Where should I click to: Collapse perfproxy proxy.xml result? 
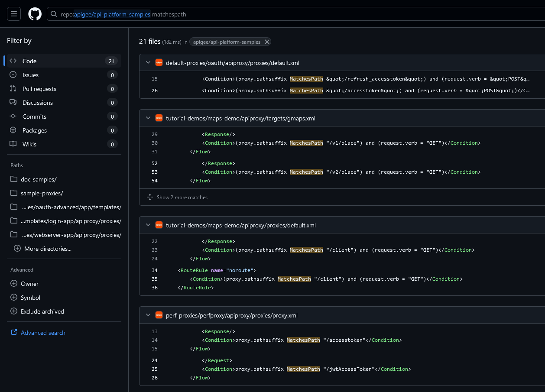pyautogui.click(x=148, y=315)
